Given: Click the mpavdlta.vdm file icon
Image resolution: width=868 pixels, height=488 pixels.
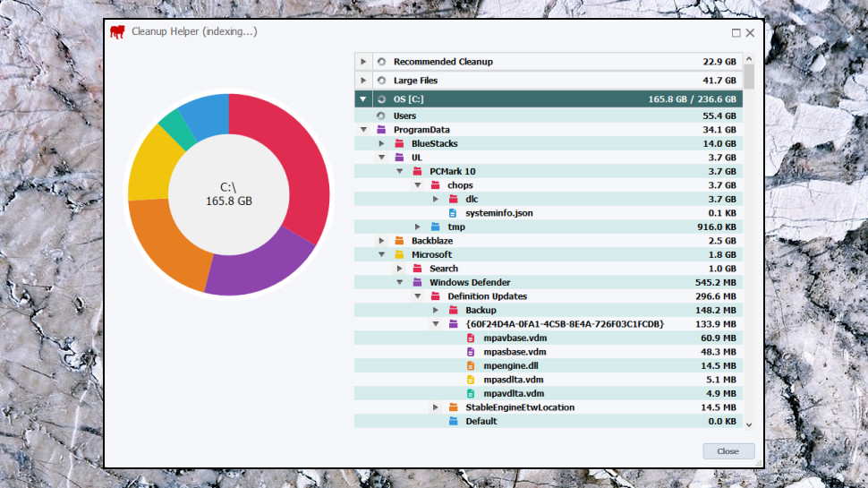Looking at the screenshot, I should (x=471, y=393).
